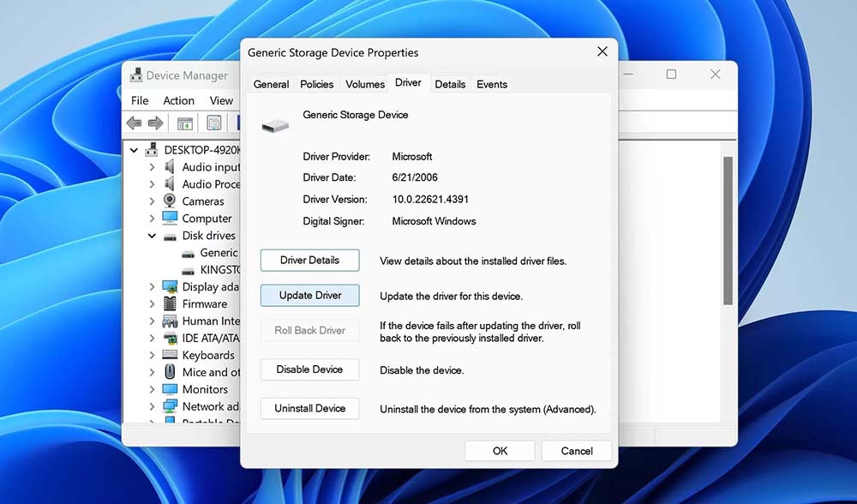Select the Cameras device icon

pos(170,201)
